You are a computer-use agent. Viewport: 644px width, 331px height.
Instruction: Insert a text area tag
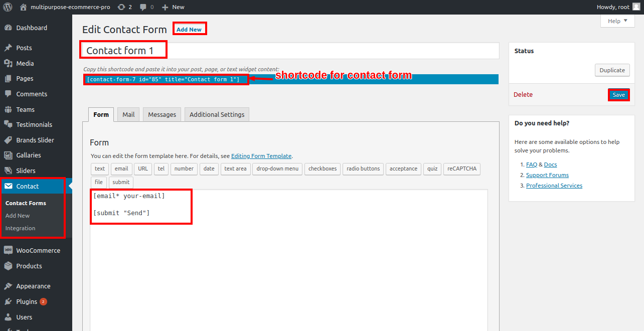point(235,169)
